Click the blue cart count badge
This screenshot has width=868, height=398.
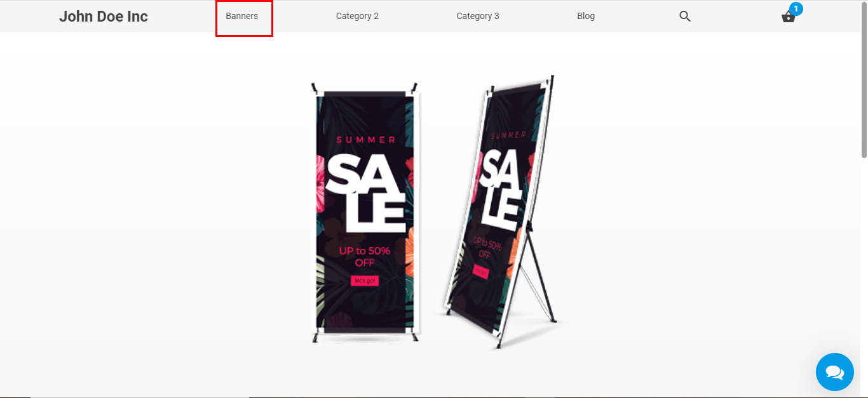click(x=796, y=9)
